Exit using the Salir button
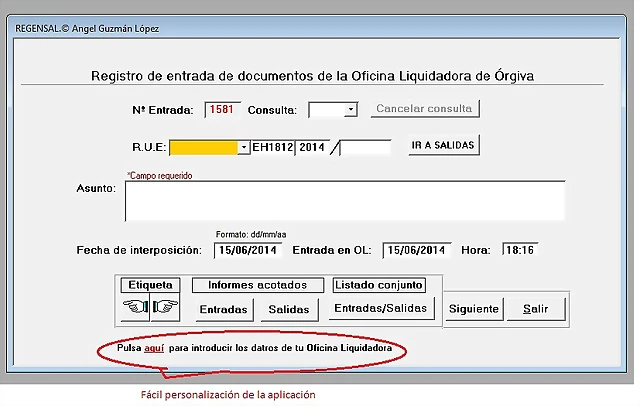Screen dimensions: 640x406 [536, 309]
